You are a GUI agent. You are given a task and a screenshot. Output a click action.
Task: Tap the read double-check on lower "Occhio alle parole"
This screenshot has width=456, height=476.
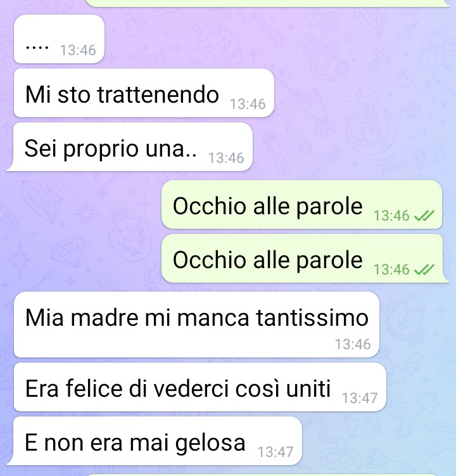click(424, 269)
